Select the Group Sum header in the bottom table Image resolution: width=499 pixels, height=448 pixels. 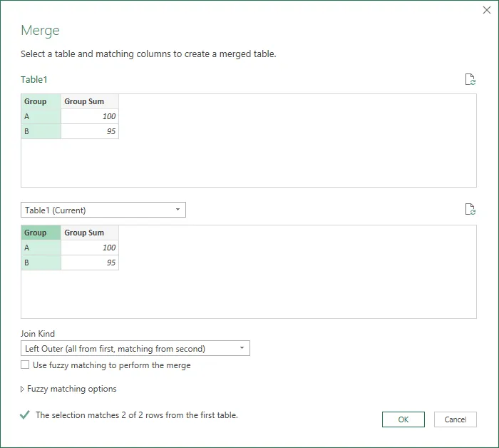click(x=90, y=233)
